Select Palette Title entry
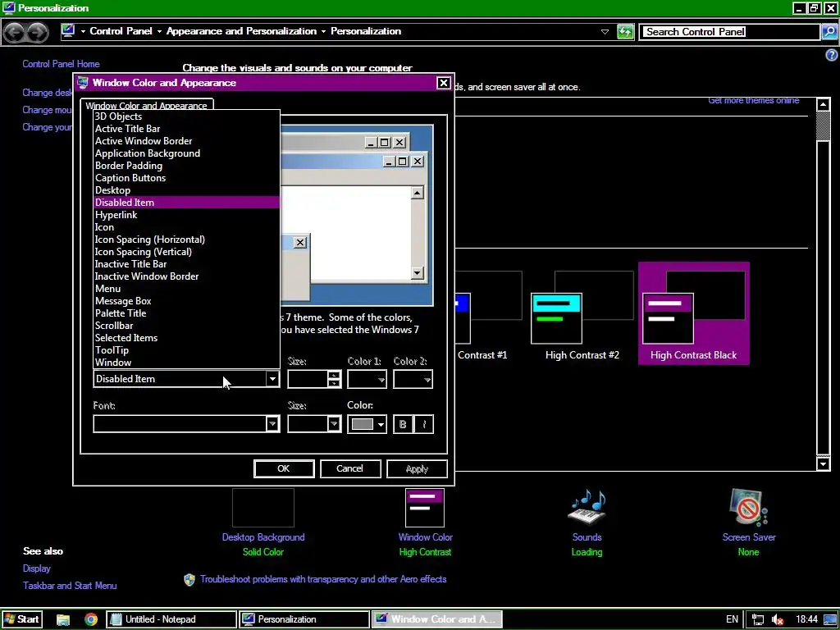The height and width of the screenshot is (630, 840). click(x=186, y=313)
